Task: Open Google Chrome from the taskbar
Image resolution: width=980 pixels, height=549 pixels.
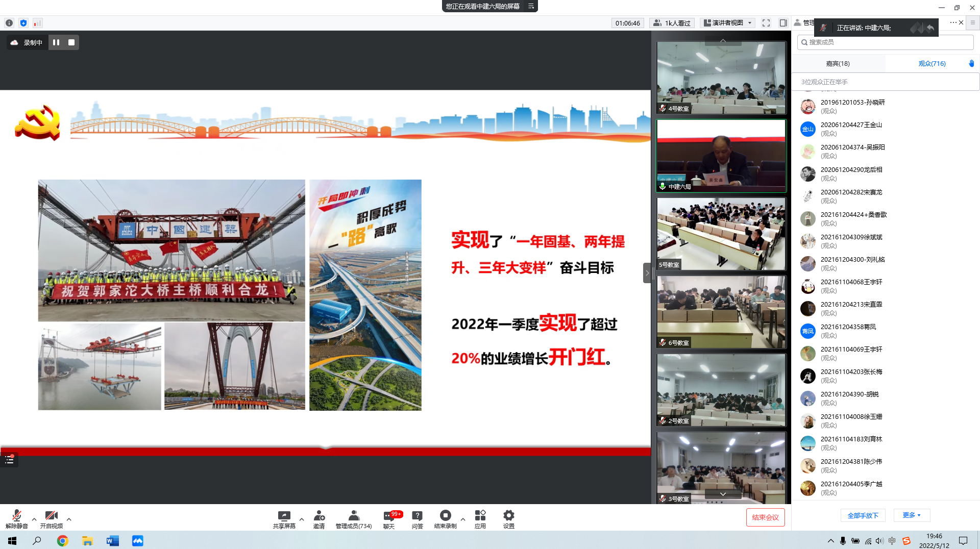Action: [x=62, y=541]
